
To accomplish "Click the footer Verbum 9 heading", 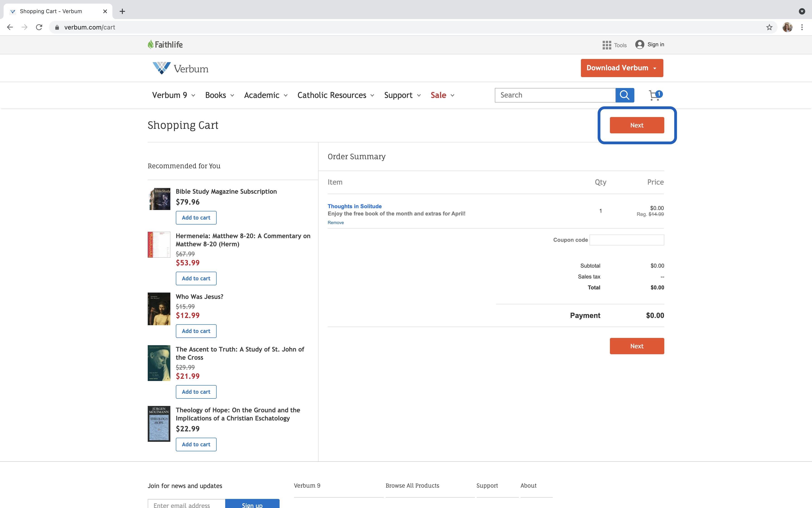I will pyautogui.click(x=307, y=486).
